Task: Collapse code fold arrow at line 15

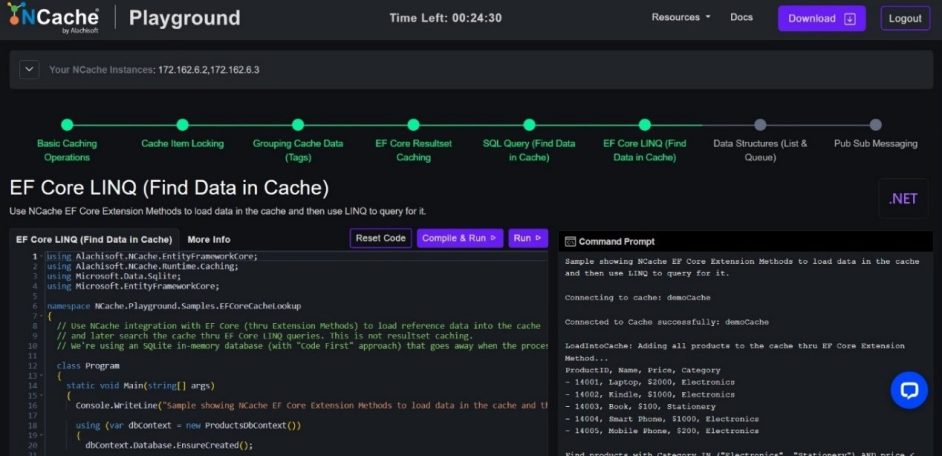Action: [x=41, y=396]
